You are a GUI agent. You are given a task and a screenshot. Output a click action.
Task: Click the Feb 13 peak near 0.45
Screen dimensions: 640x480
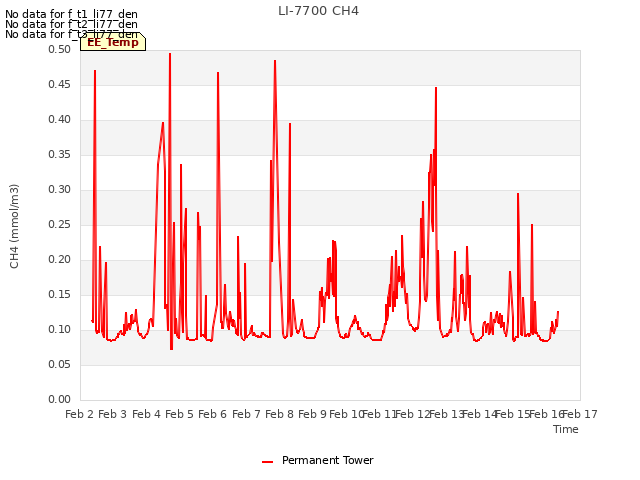click(x=436, y=88)
